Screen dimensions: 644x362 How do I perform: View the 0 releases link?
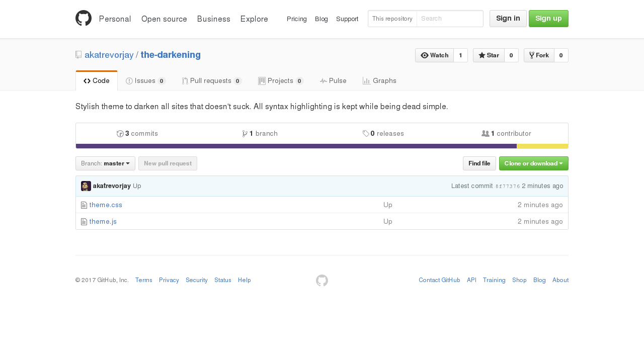click(383, 134)
